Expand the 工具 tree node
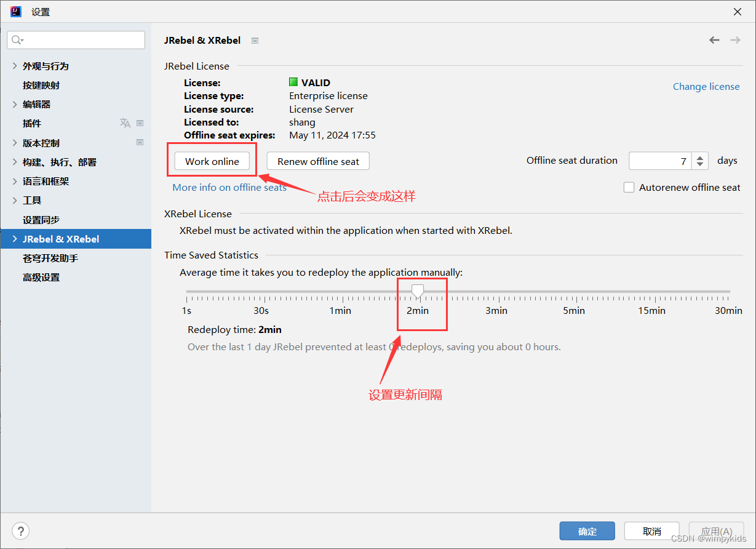 (15, 200)
